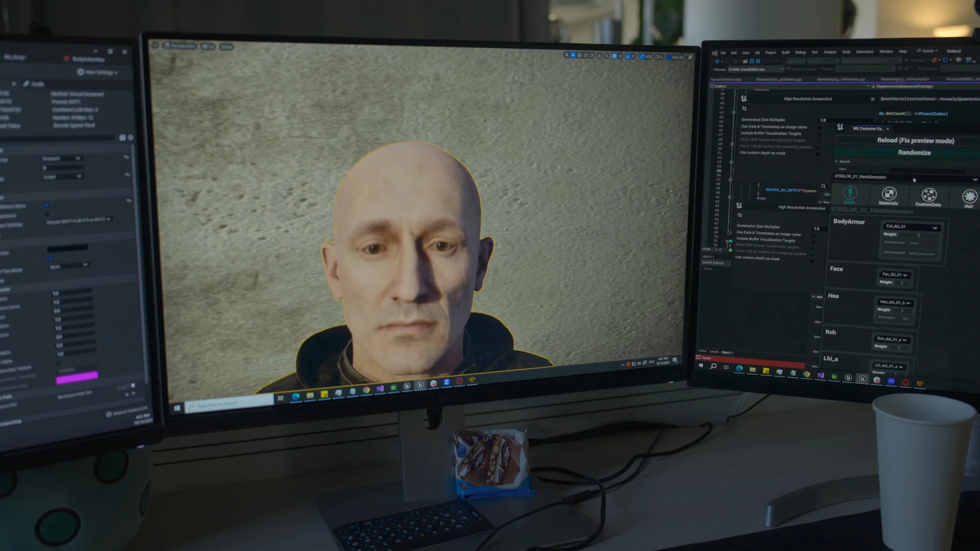Image resolution: width=980 pixels, height=551 pixels.
Task: Open Visual Studio icon on right monitor taskbar
Action: pos(820,375)
